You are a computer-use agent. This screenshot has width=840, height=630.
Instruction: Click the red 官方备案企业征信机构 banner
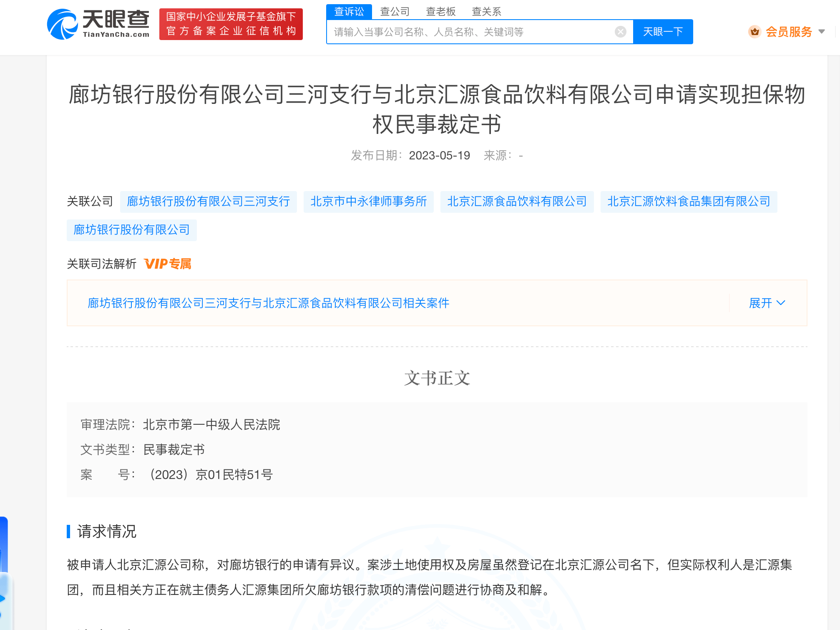pyautogui.click(x=231, y=24)
